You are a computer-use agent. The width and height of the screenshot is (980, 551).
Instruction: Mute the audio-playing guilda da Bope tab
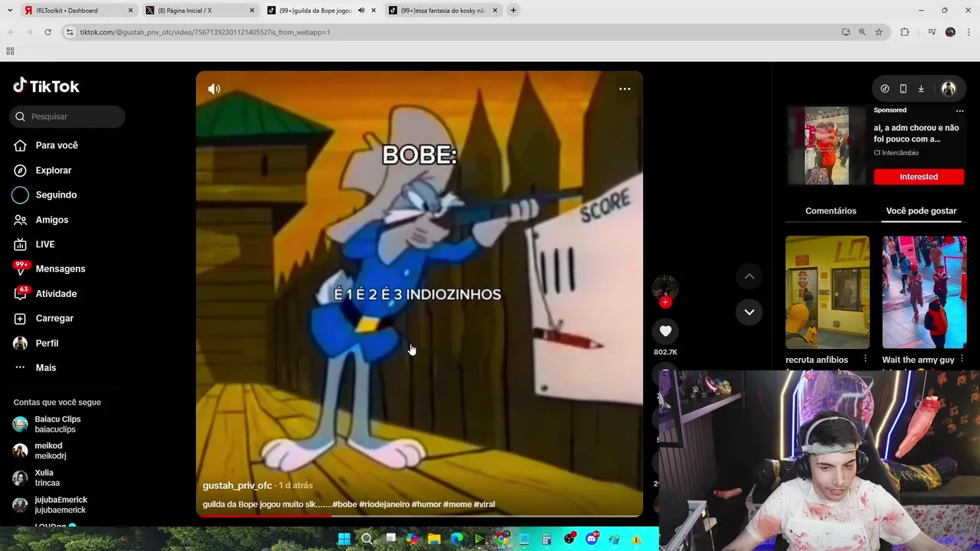(361, 10)
